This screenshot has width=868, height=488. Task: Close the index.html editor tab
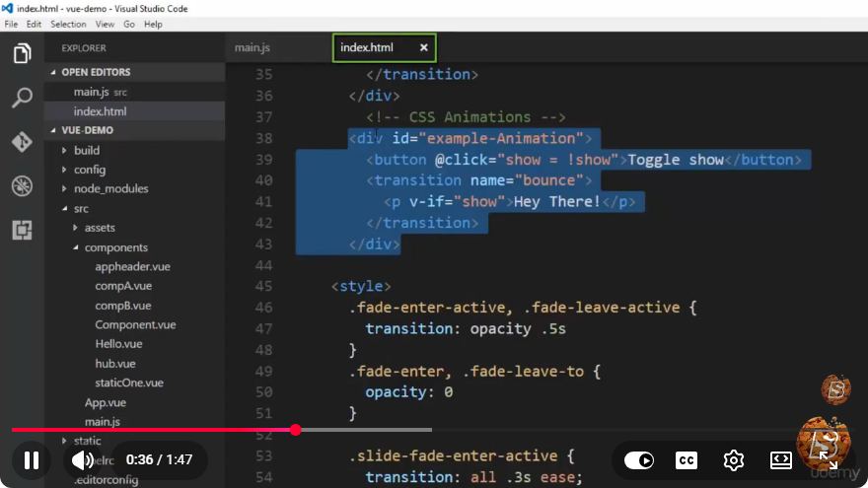pyautogui.click(x=423, y=47)
